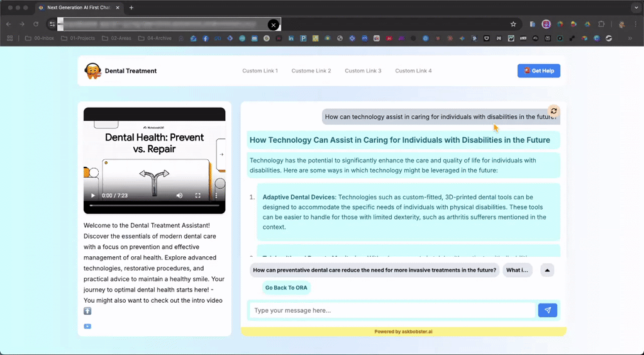The height and width of the screenshot is (355, 644).
Task: Open Custome Link 2
Action: [x=311, y=70]
